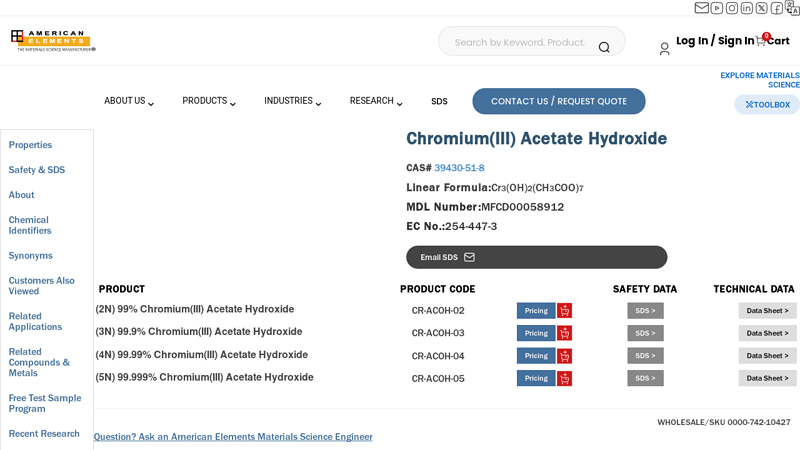Expand the About Us menu
Viewport: 800px width, 450px height.
coord(129,101)
